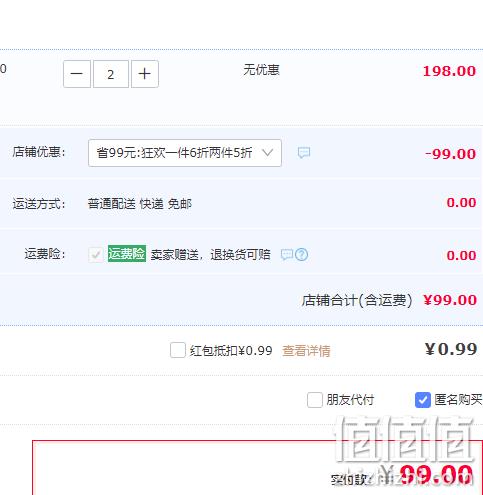Click the 无优惠 no discount text
This screenshot has height=495, width=483.
pos(261,70)
